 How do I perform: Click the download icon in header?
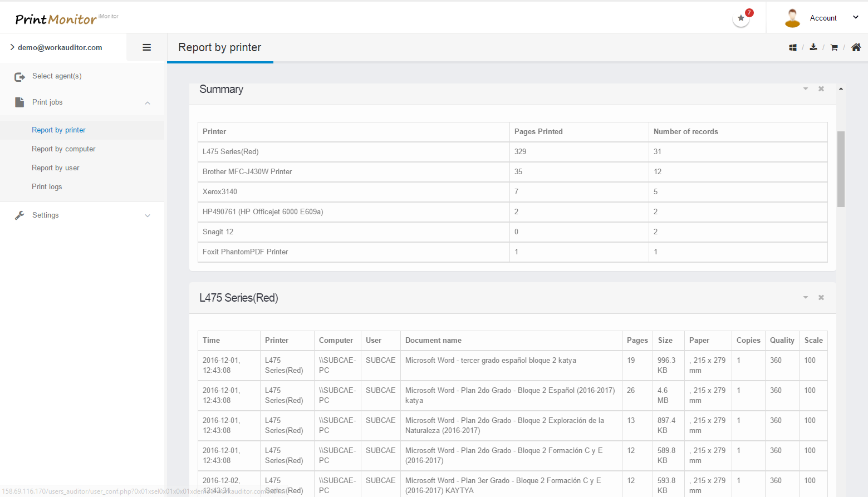(813, 47)
